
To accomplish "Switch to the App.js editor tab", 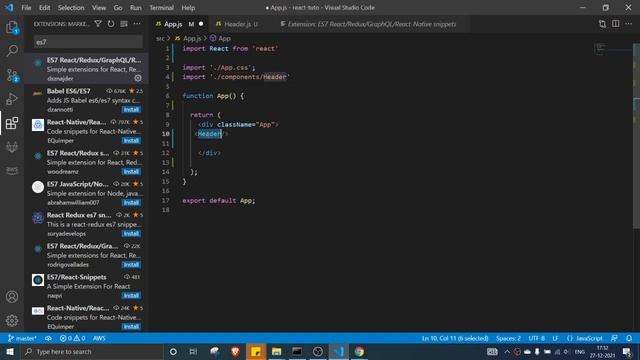I will click(179, 24).
